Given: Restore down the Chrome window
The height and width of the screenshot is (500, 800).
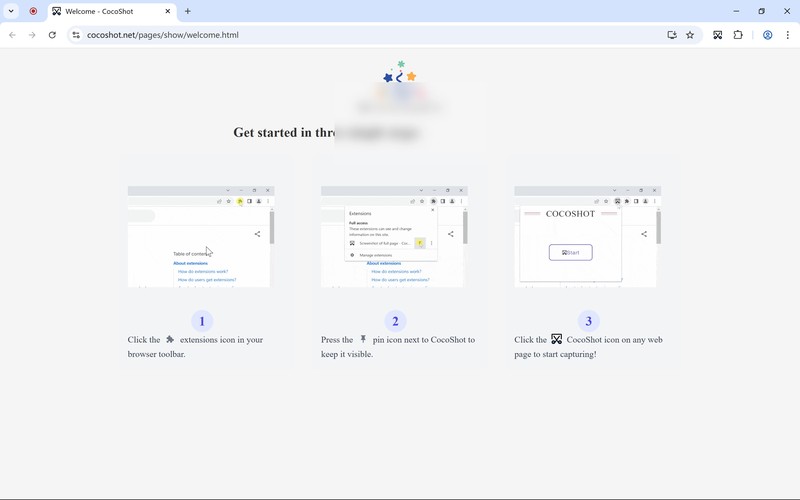Looking at the screenshot, I should (x=761, y=11).
